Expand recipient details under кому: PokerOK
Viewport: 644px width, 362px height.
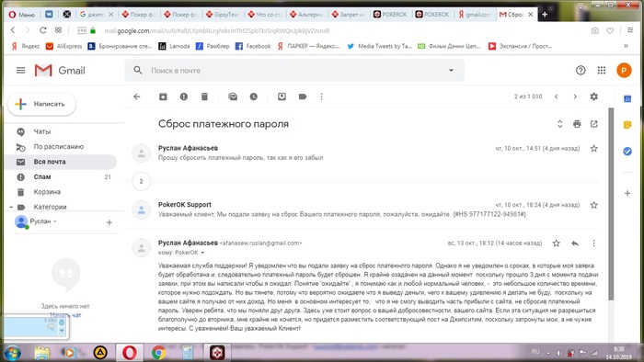click(x=202, y=253)
